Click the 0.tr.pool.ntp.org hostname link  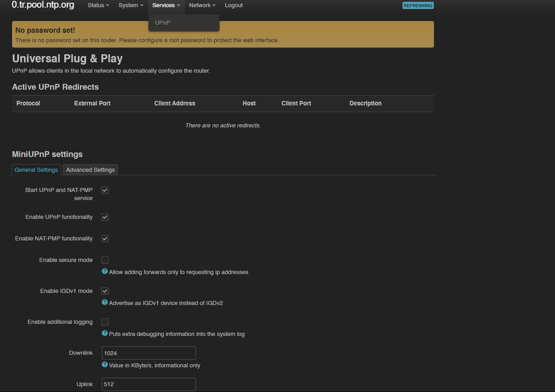coord(43,5)
